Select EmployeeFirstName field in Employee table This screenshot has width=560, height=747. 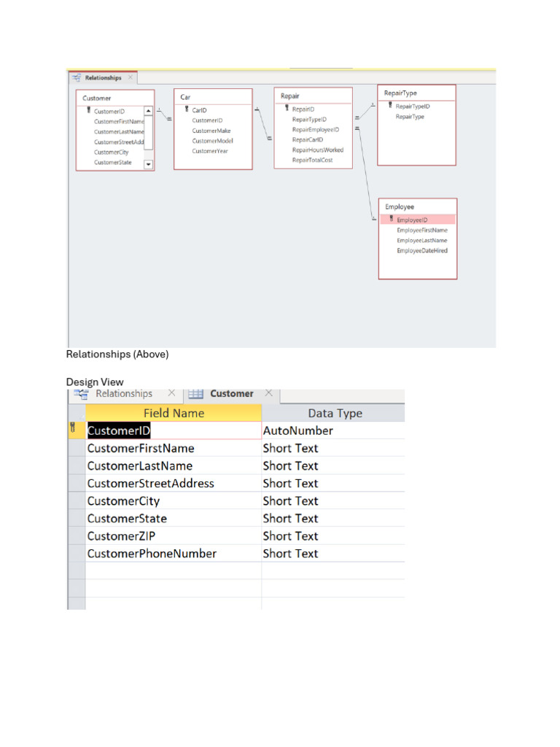422,230
